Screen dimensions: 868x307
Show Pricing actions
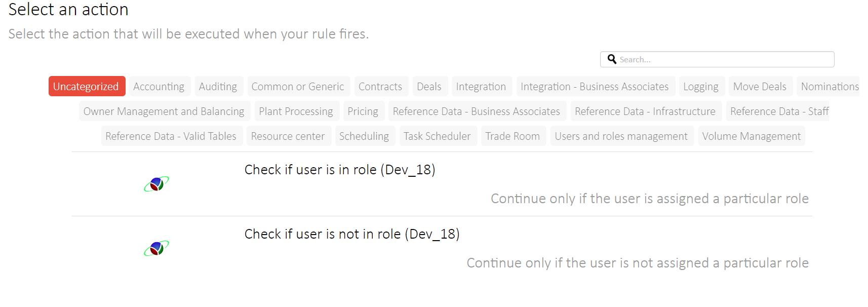point(363,111)
